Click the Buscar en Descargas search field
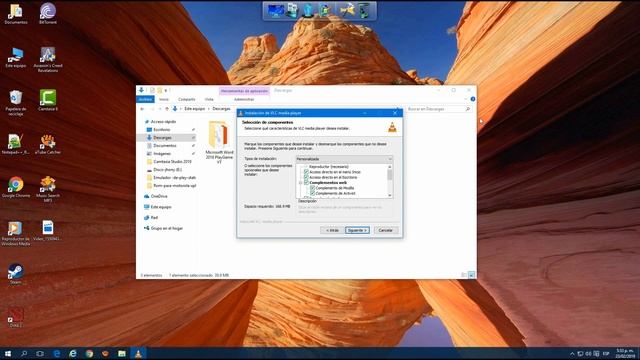This screenshot has height=360, width=640. (x=438, y=109)
